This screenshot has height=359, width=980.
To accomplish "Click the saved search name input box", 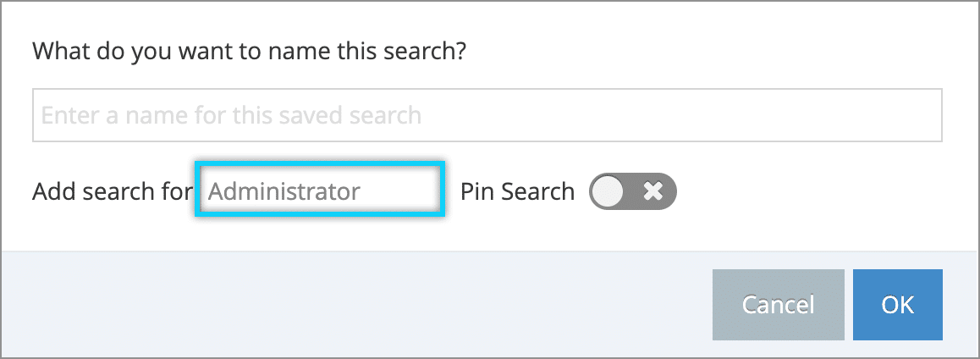I will pos(487,115).
